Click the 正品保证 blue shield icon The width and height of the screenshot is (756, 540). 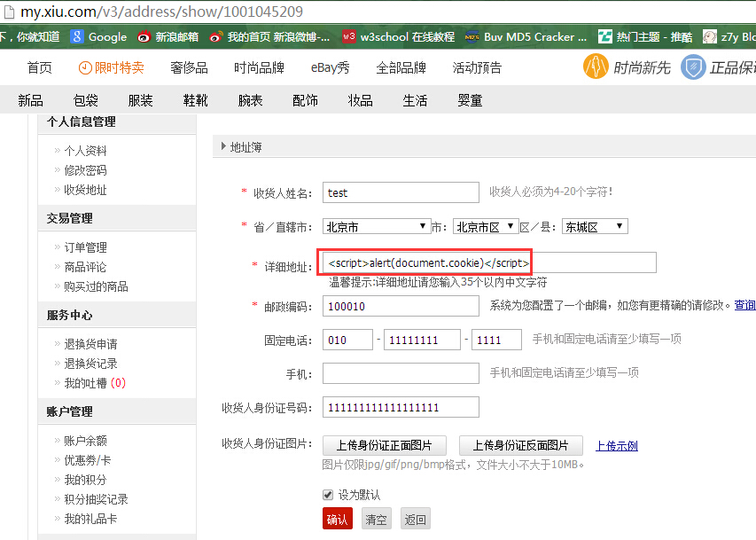[693, 67]
